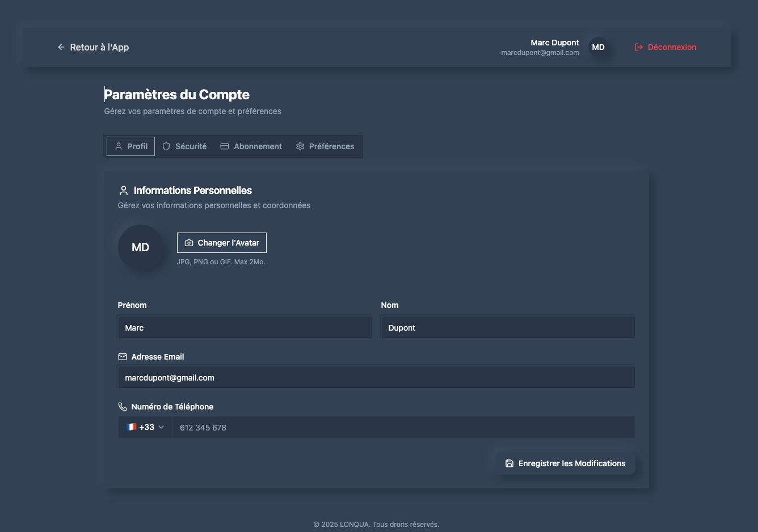Screen dimensions: 758x532
Task: Click the gear icon on Préférences
Action: 300,146
